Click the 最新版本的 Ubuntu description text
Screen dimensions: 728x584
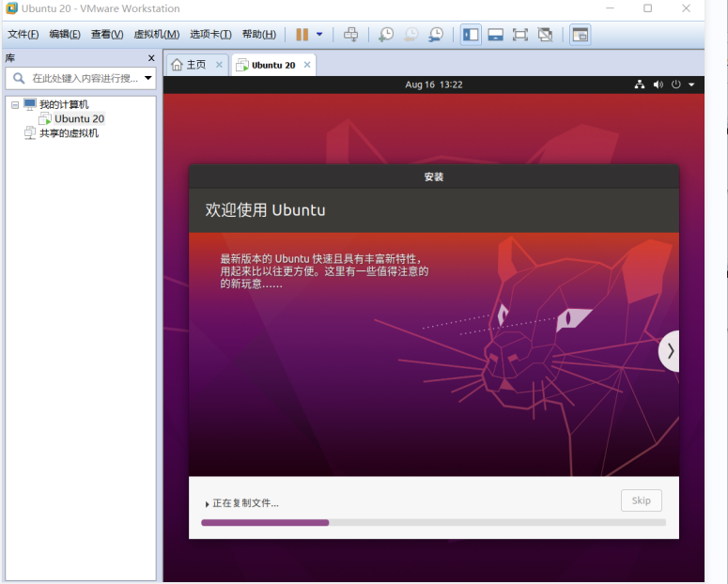coord(324,271)
